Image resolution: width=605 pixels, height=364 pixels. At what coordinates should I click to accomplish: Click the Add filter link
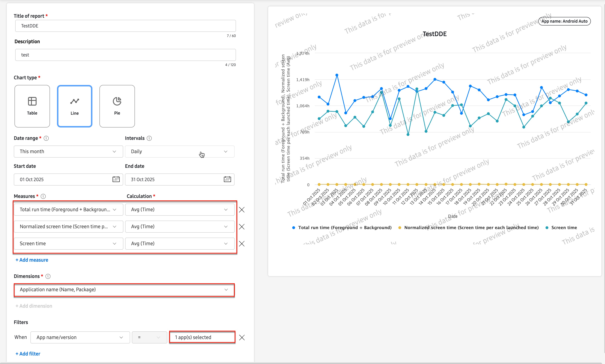(x=28, y=354)
